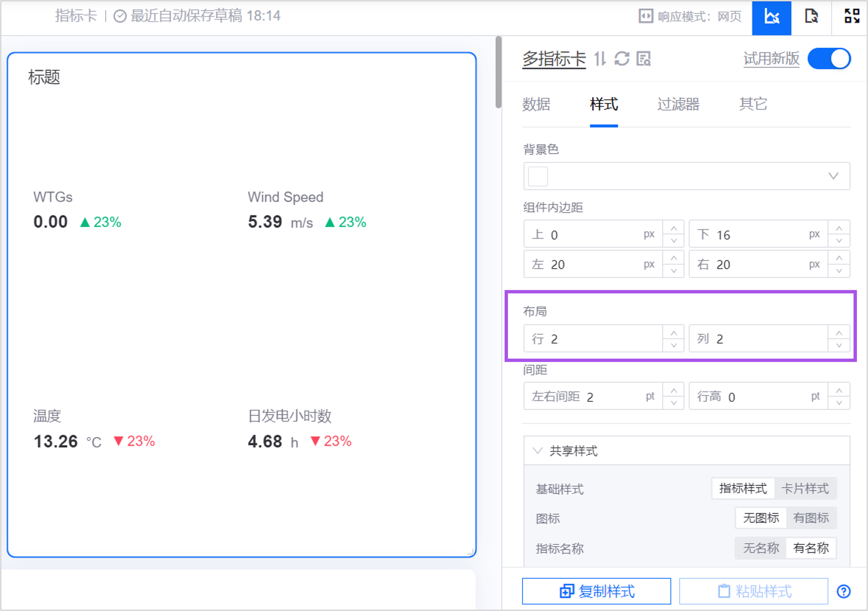This screenshot has width=868, height=611.
Task: Select the 有图标 icon option
Action: click(811, 518)
